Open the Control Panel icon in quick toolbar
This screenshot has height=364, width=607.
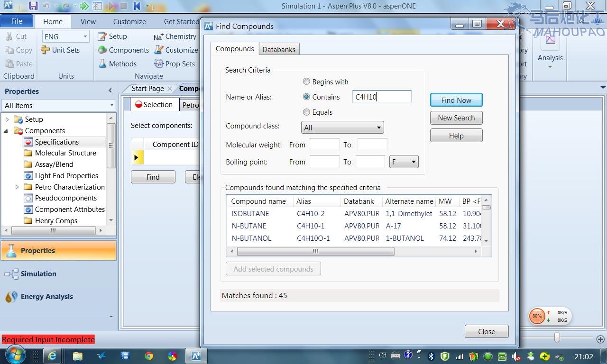coord(97,6)
